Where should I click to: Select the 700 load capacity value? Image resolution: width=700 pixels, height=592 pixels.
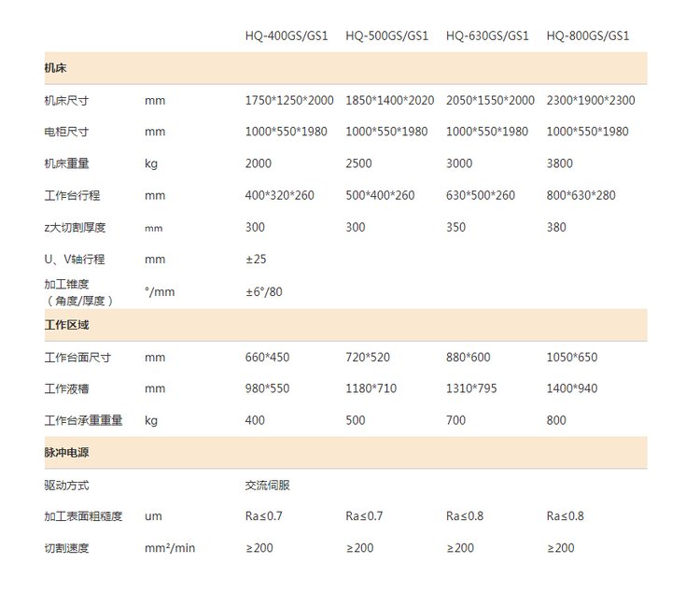click(455, 420)
